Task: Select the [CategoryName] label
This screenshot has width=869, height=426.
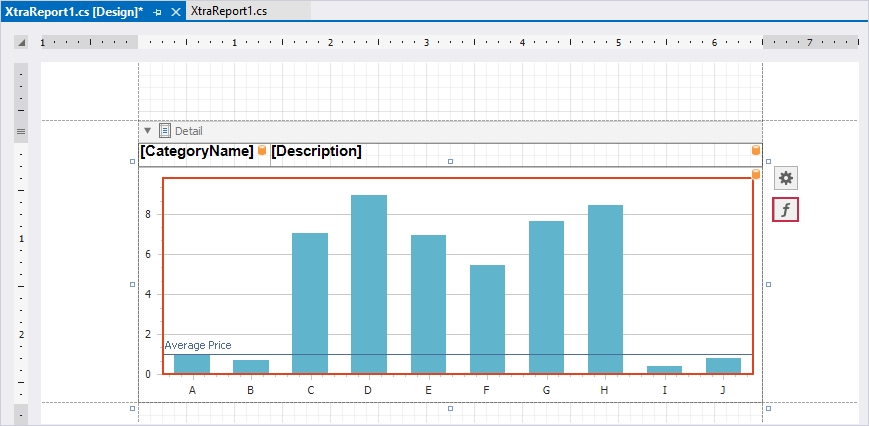Action: coord(197,152)
